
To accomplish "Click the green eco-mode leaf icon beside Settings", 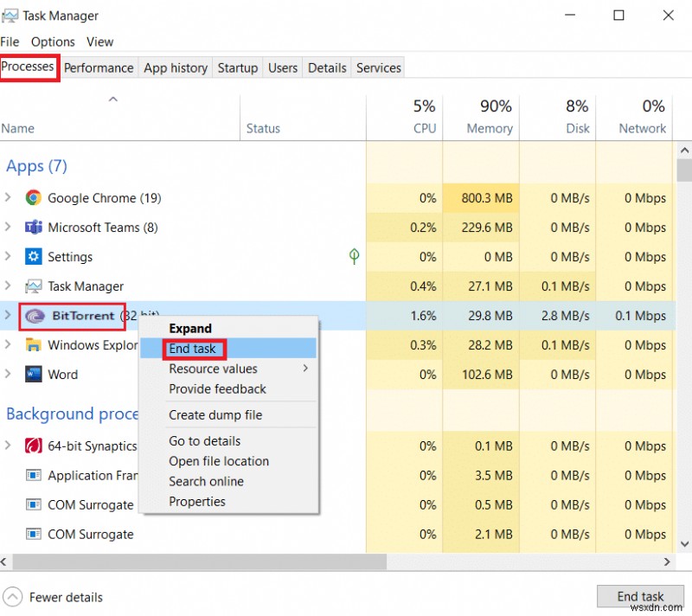I will (354, 257).
